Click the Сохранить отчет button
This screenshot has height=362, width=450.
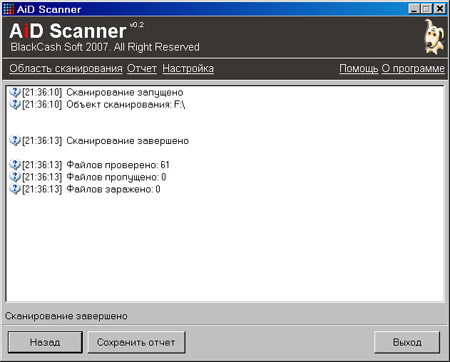[x=136, y=342]
